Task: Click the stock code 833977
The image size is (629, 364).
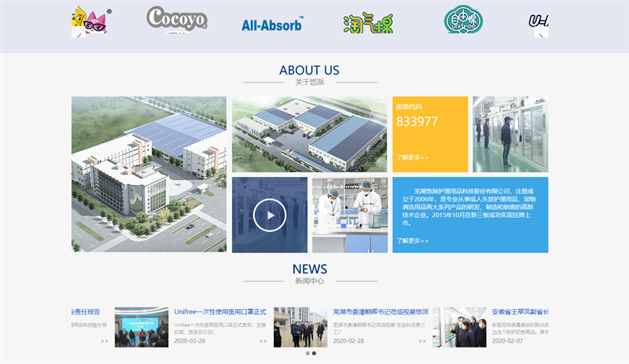Action: point(417,121)
